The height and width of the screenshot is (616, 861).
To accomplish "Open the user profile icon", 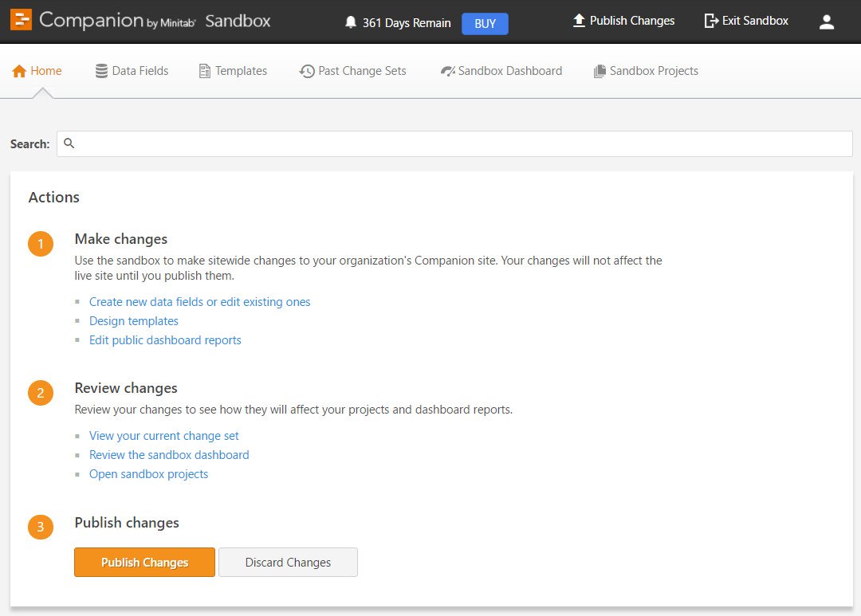I will (x=827, y=22).
